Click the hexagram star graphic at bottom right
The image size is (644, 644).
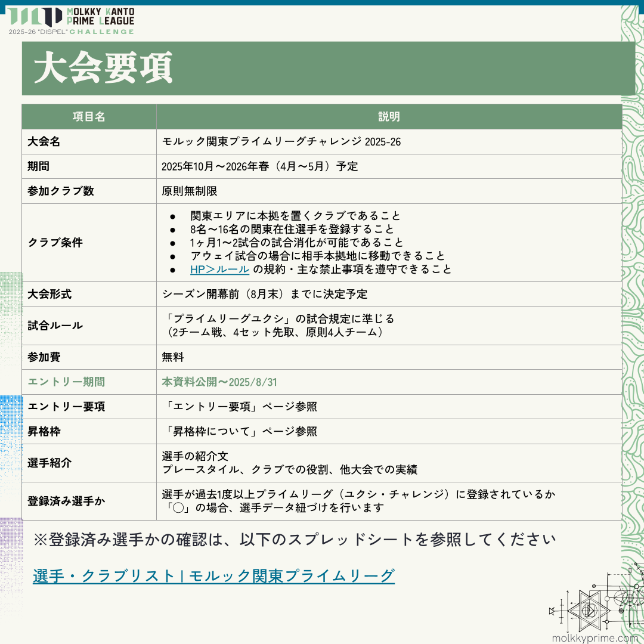587,610
